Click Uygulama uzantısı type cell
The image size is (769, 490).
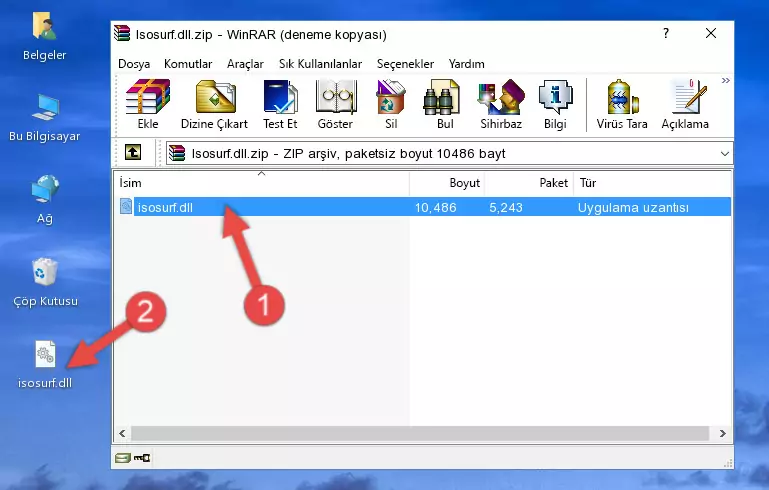[x=633, y=207]
